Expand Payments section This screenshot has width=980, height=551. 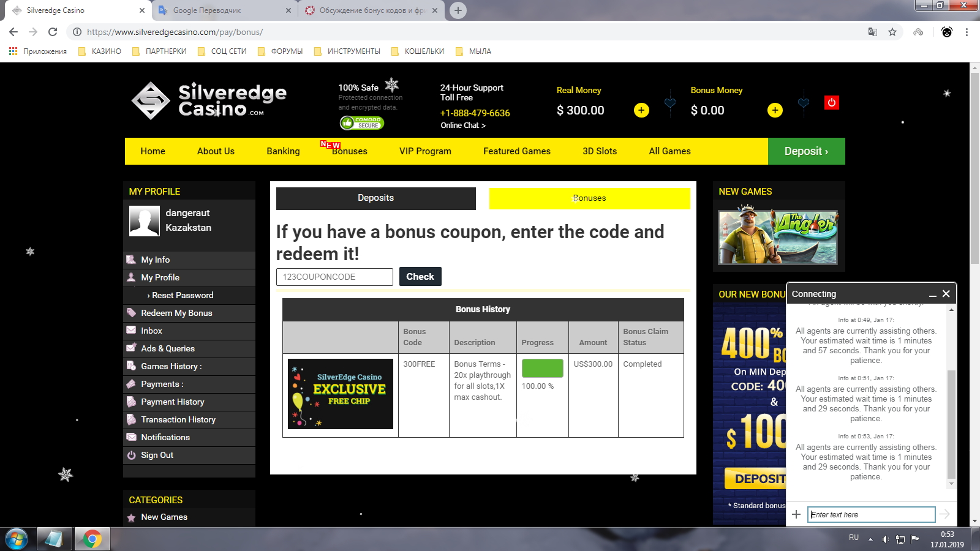pos(189,384)
